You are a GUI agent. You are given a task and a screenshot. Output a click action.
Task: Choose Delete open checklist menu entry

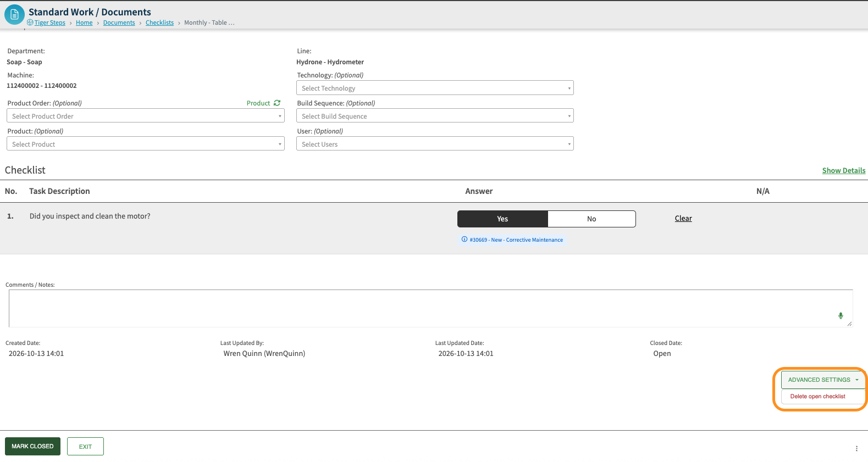817,396
